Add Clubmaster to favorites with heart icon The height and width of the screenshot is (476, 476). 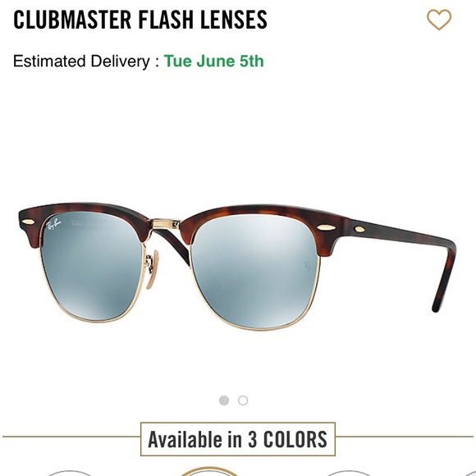(x=439, y=20)
